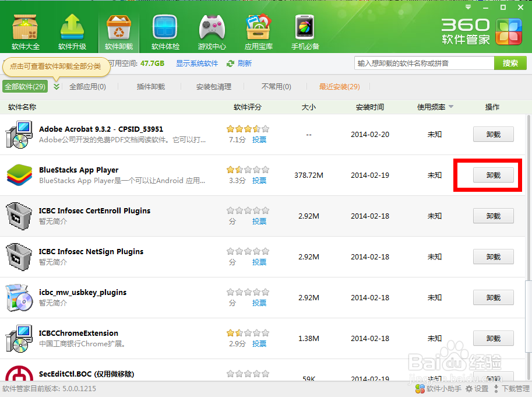Screen dimensions: 532x397
Task: Uninstall Adobe Acrobat 9.3.2 with 卸载
Action: 494,134
